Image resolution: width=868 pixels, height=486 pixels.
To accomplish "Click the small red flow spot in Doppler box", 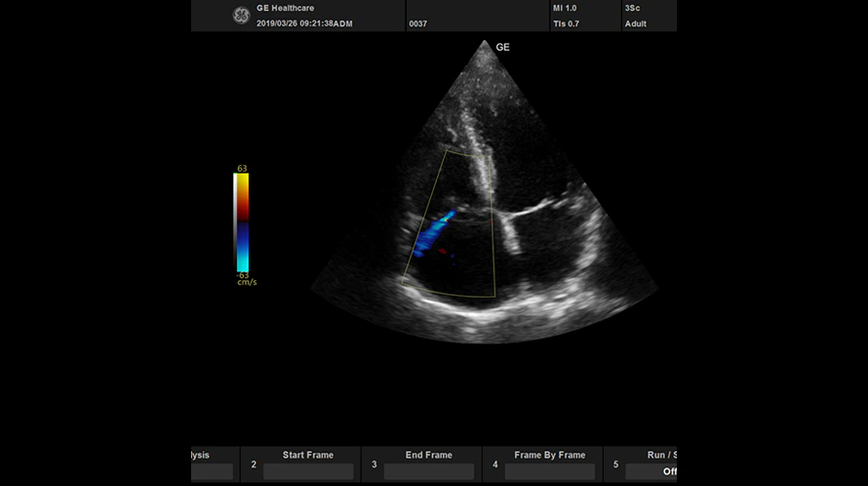I will click(442, 252).
